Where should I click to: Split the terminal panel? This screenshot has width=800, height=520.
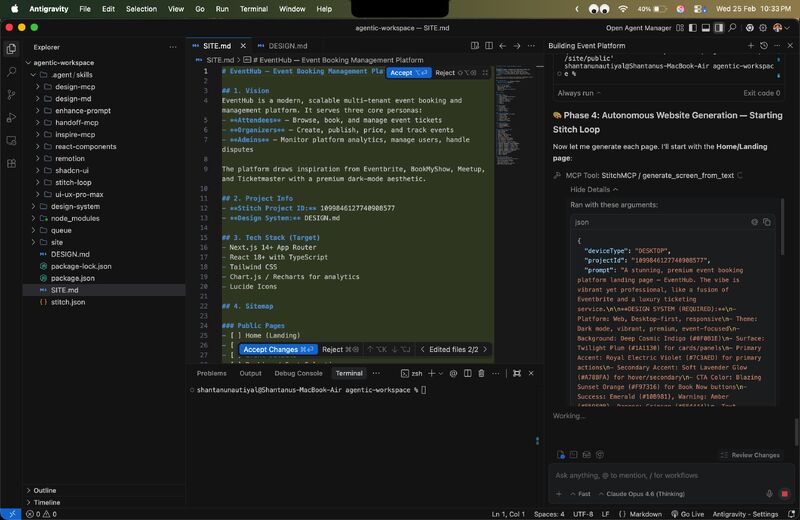(x=467, y=374)
